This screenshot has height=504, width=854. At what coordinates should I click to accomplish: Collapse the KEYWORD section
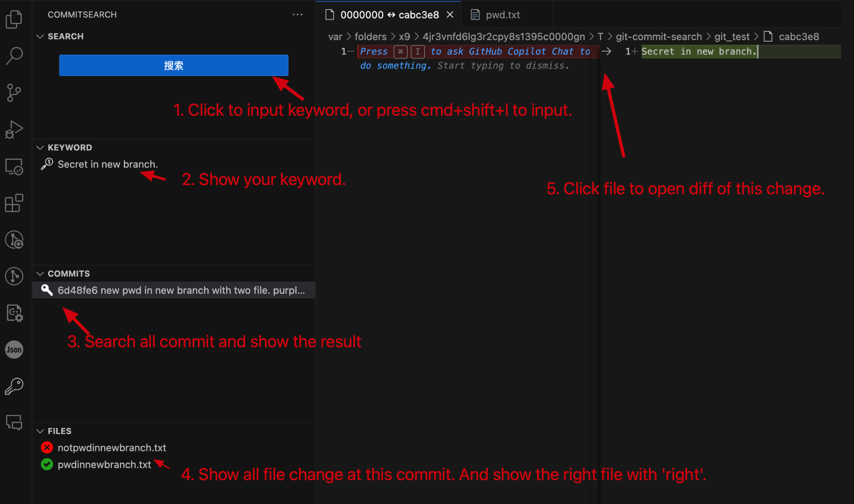click(x=40, y=148)
